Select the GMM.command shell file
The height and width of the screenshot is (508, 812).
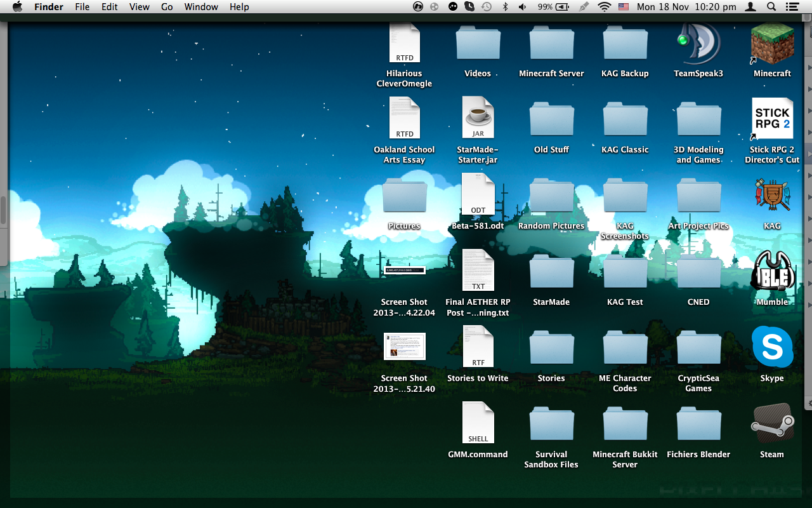(x=478, y=422)
